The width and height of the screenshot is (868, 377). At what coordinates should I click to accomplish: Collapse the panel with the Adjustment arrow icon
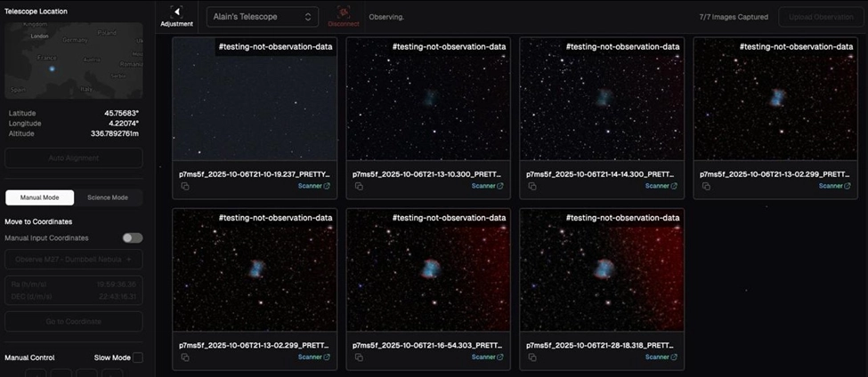click(177, 12)
